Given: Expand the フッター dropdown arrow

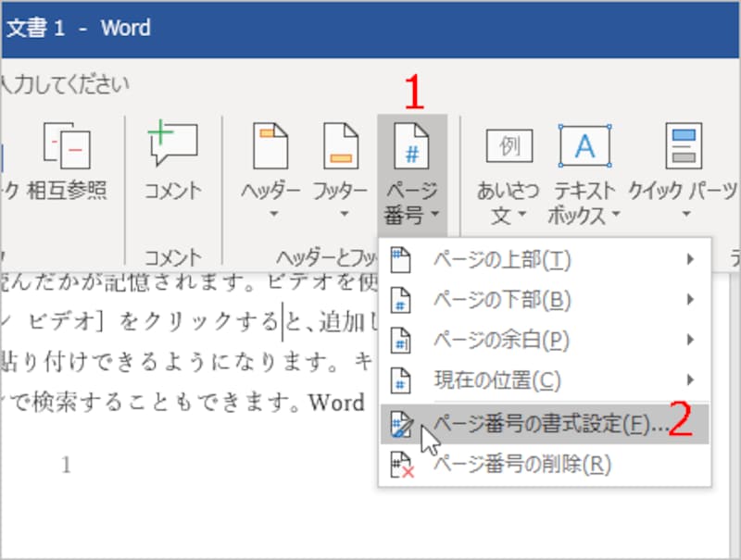Looking at the screenshot, I should click(344, 214).
